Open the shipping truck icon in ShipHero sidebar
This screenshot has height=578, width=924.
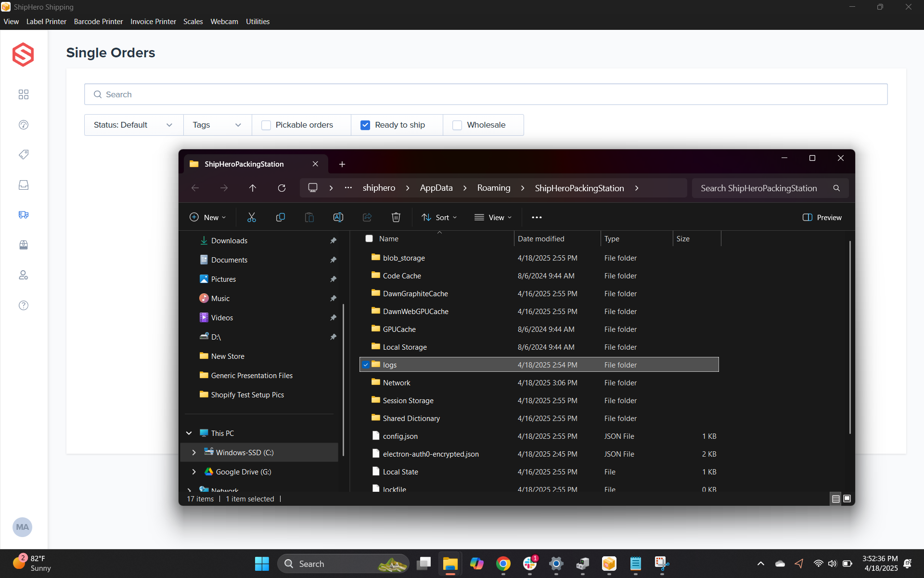point(23,215)
